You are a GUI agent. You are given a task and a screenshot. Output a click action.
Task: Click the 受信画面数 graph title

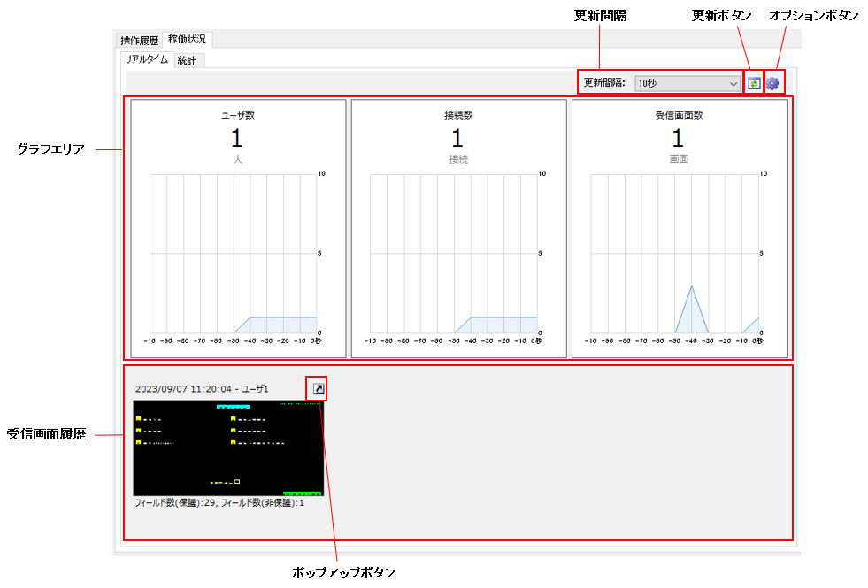pos(679,116)
